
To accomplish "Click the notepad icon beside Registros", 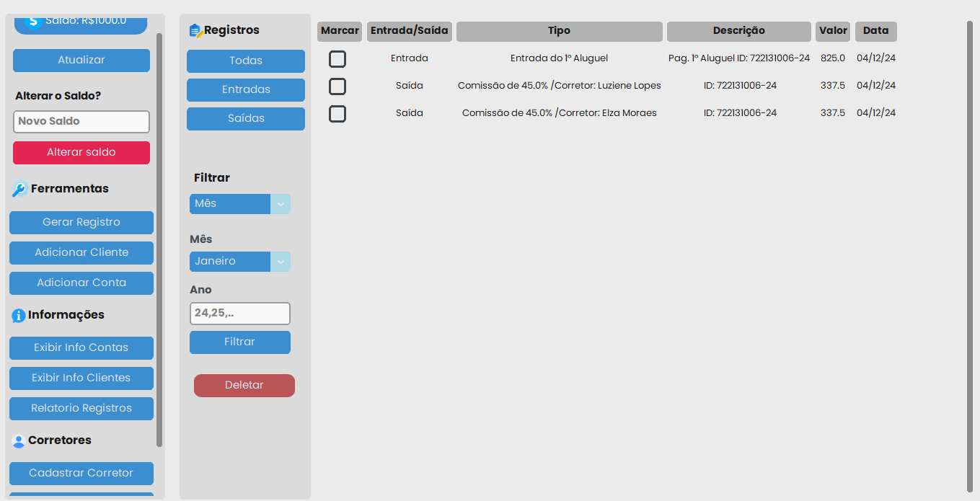I will click(195, 31).
